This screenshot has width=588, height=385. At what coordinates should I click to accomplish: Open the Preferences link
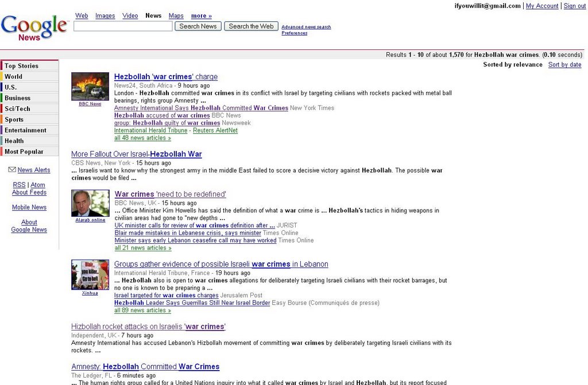coord(295,33)
